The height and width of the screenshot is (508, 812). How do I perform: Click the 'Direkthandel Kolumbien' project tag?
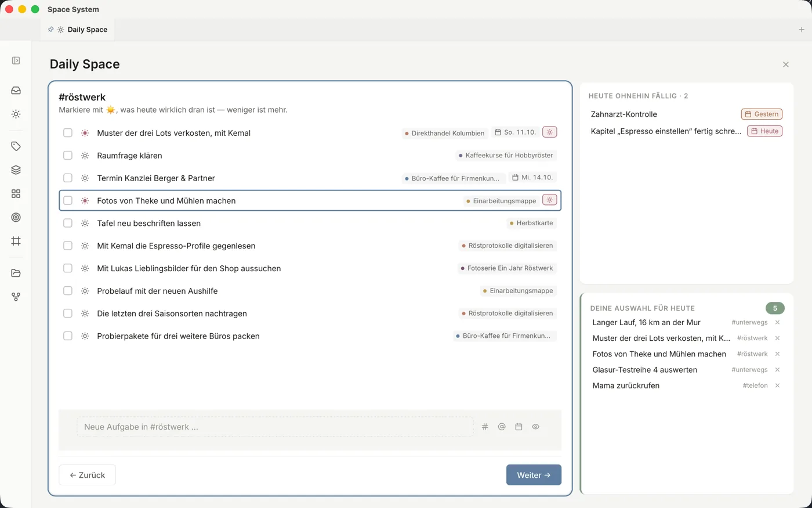(x=445, y=133)
